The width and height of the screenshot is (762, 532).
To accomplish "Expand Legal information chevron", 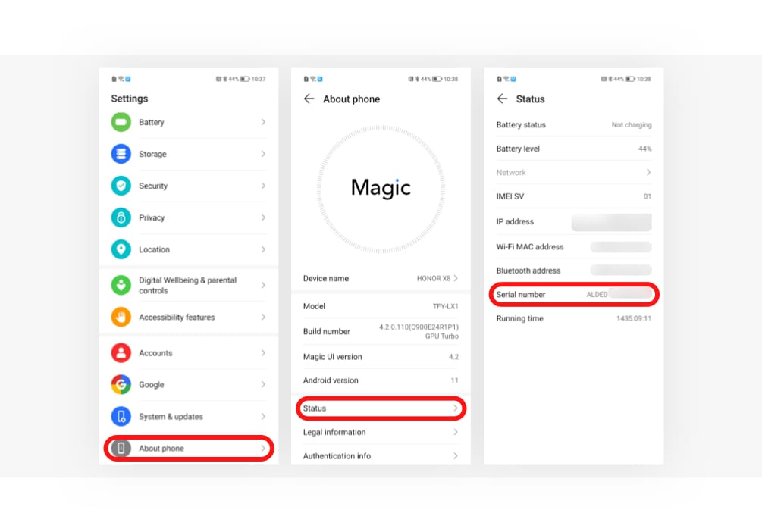I will (456, 433).
